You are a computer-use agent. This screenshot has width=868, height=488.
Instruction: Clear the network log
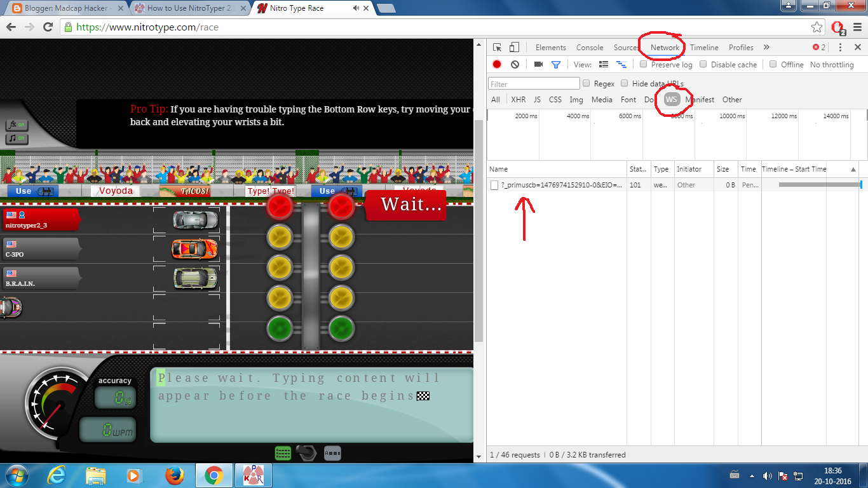click(515, 64)
